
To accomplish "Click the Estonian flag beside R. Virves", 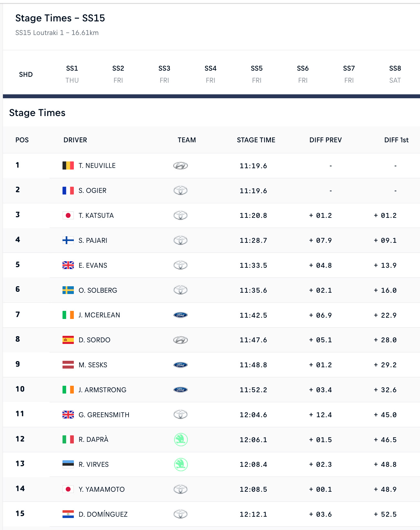I will point(68,464).
